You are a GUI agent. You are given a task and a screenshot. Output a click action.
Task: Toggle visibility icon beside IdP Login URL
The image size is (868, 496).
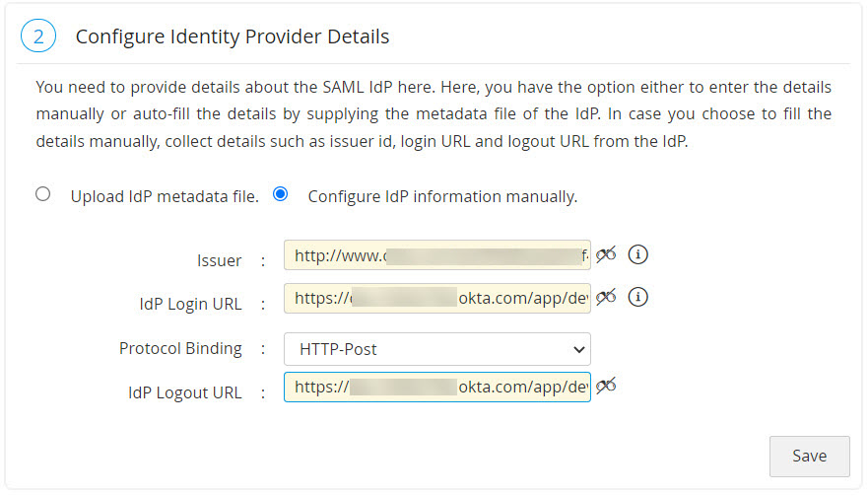coord(606,296)
